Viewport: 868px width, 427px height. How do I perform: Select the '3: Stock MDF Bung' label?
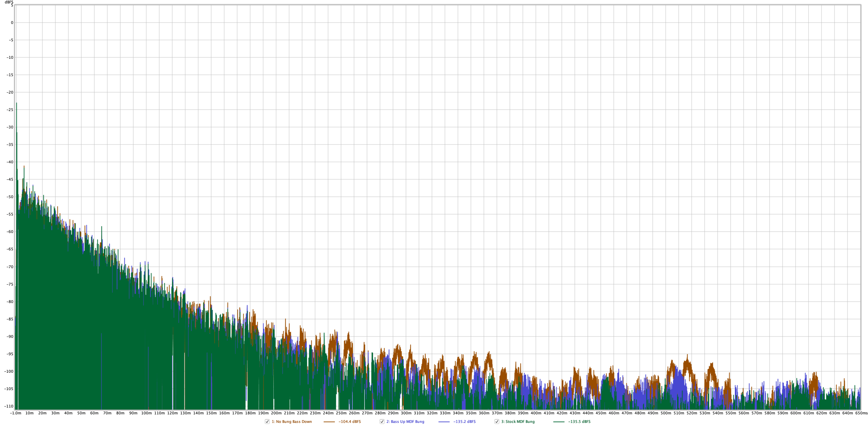pyautogui.click(x=518, y=422)
